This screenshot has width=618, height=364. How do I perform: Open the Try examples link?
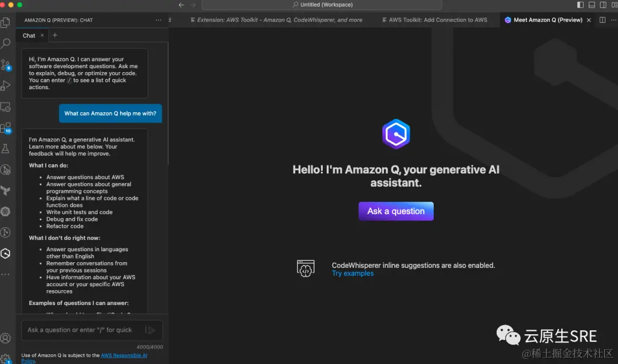click(x=352, y=274)
